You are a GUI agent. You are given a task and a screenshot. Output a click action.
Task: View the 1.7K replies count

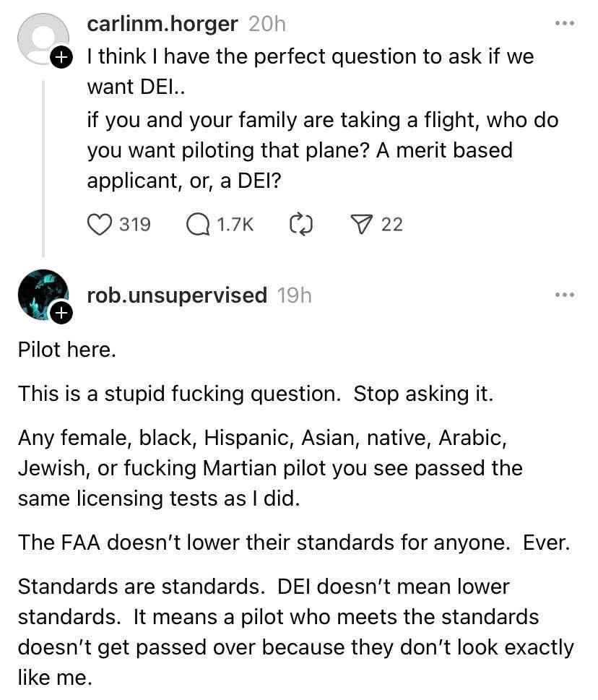coord(235,224)
